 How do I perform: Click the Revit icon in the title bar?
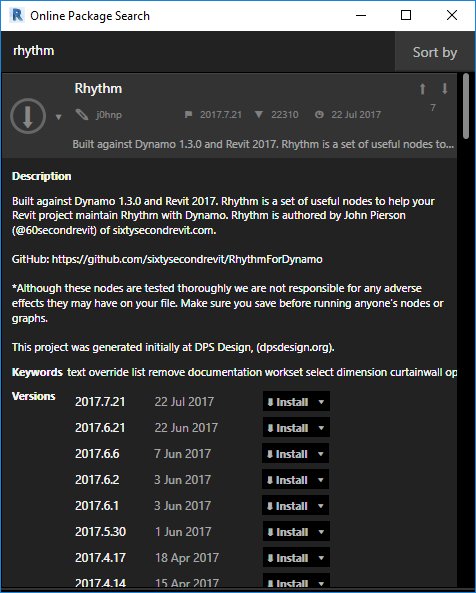point(17,16)
